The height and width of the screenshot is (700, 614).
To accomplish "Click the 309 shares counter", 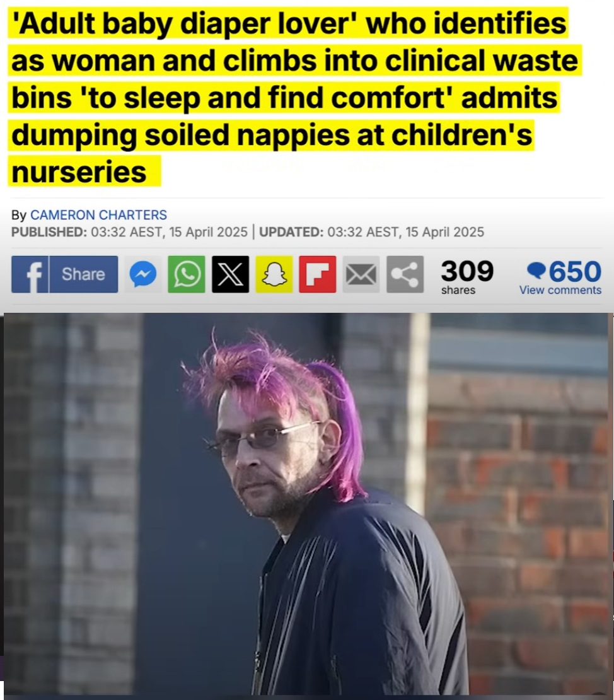I will [467, 271].
